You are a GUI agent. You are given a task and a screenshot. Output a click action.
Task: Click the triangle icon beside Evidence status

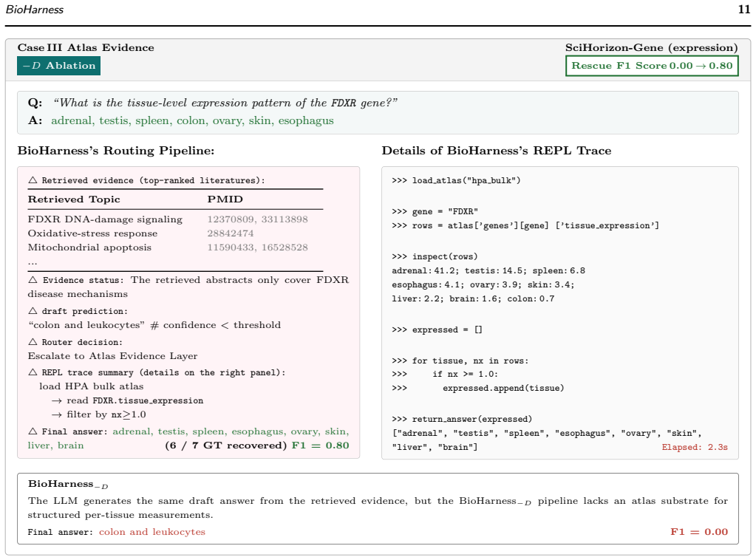click(33, 280)
